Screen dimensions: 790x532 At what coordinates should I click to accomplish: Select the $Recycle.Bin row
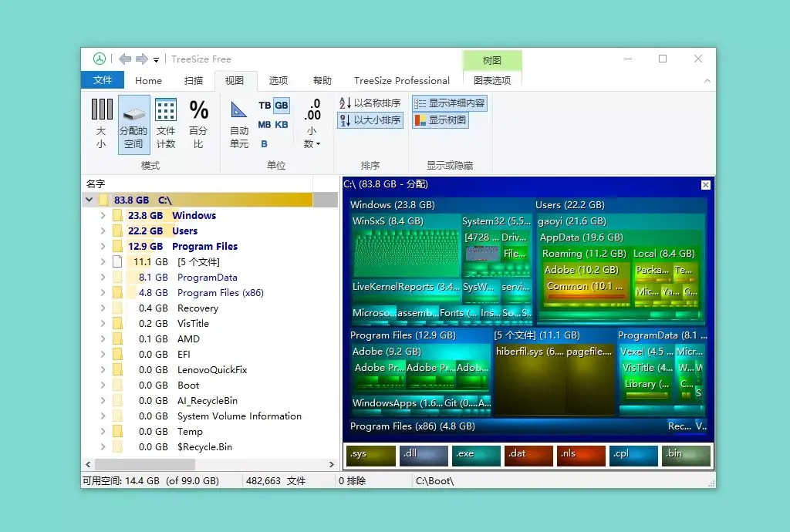click(210, 447)
